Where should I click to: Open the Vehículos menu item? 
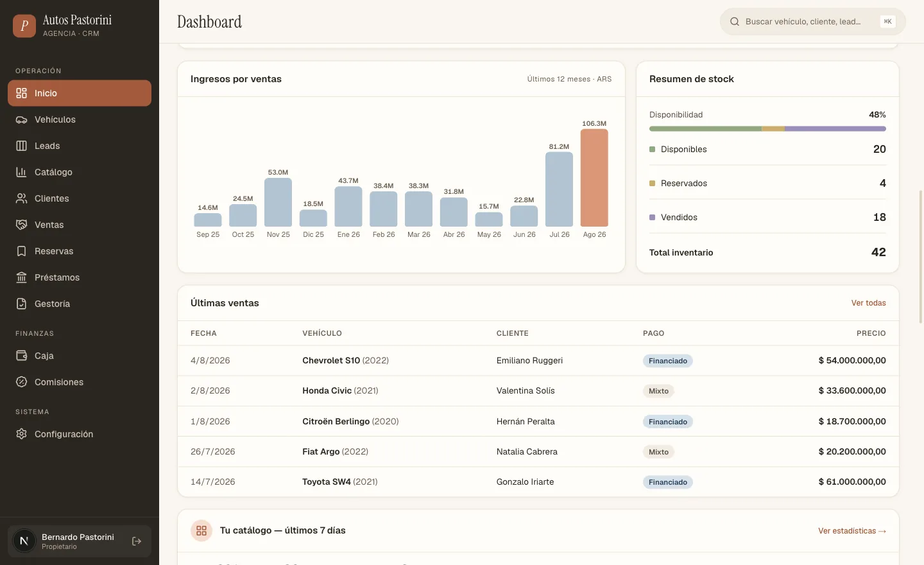tap(80, 119)
